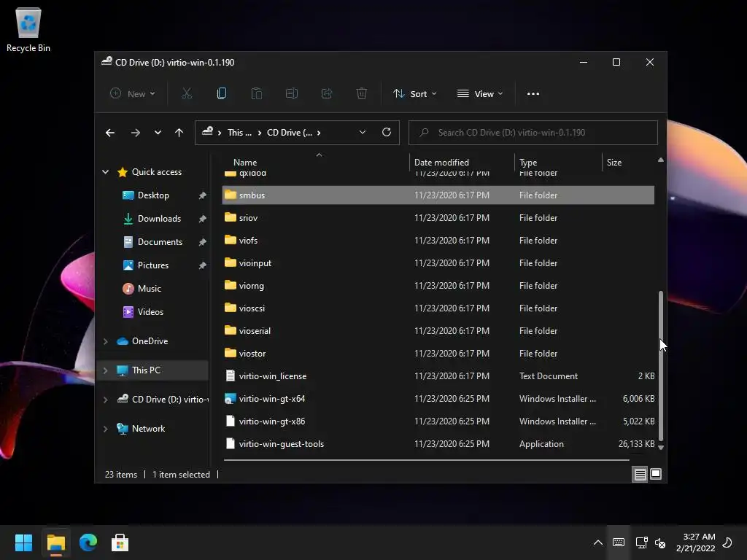This screenshot has width=747, height=560.
Task: Expand address bar history dropdown
Action: pyautogui.click(x=363, y=133)
